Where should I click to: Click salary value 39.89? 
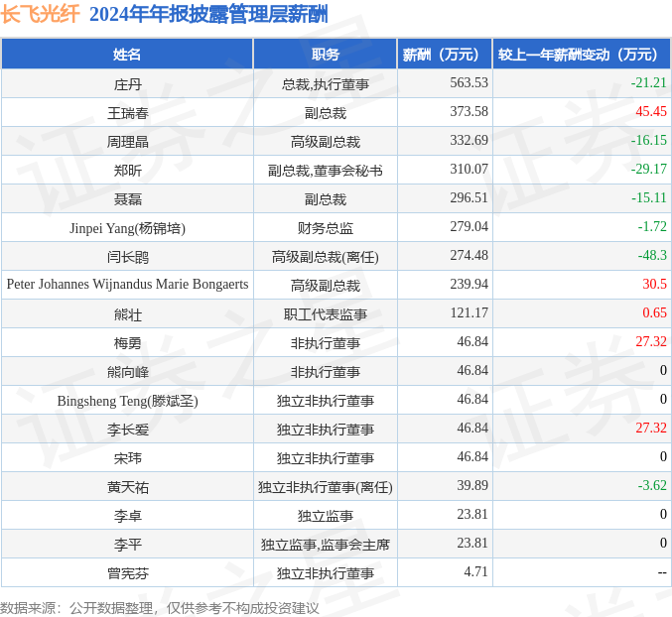[472, 485]
